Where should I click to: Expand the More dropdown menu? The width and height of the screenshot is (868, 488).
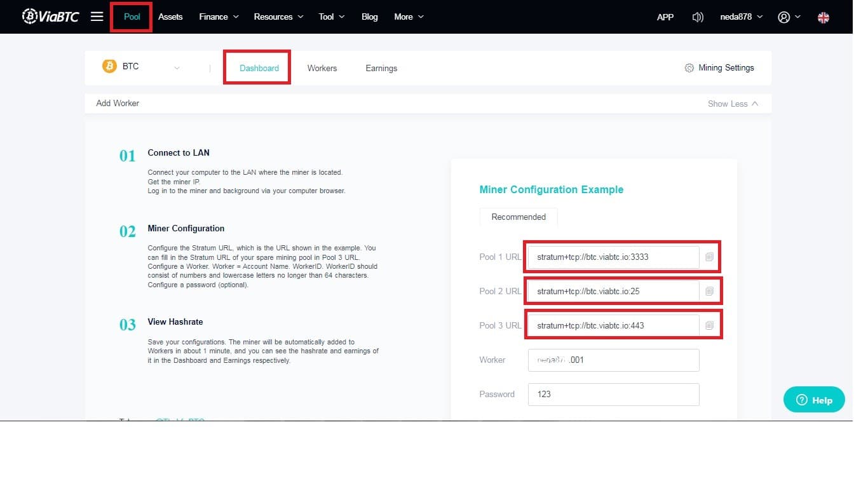coord(409,17)
